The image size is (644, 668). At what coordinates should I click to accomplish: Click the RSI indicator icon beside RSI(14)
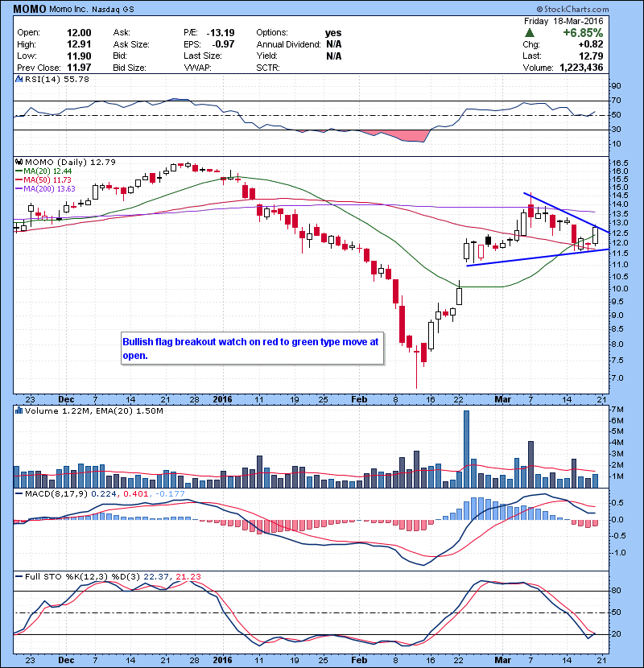click(x=19, y=79)
